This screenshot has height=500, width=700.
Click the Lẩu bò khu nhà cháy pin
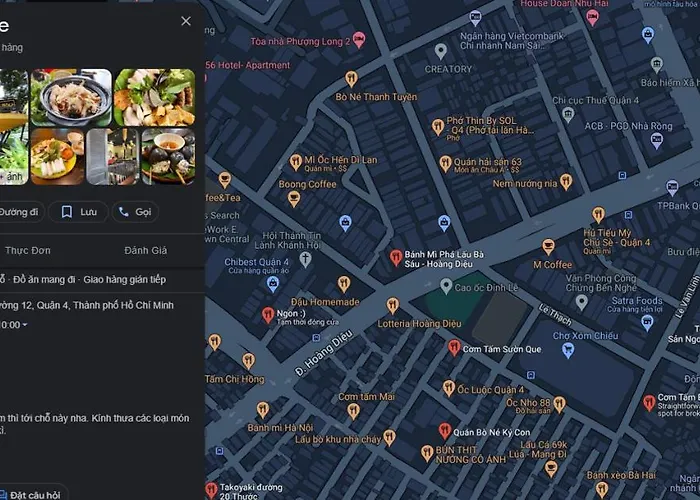389,438
